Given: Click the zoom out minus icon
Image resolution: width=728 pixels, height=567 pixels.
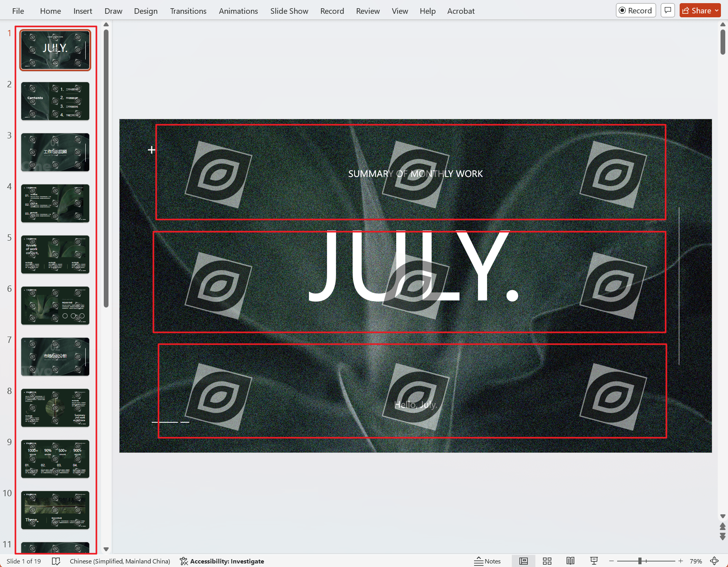Looking at the screenshot, I should coord(611,561).
